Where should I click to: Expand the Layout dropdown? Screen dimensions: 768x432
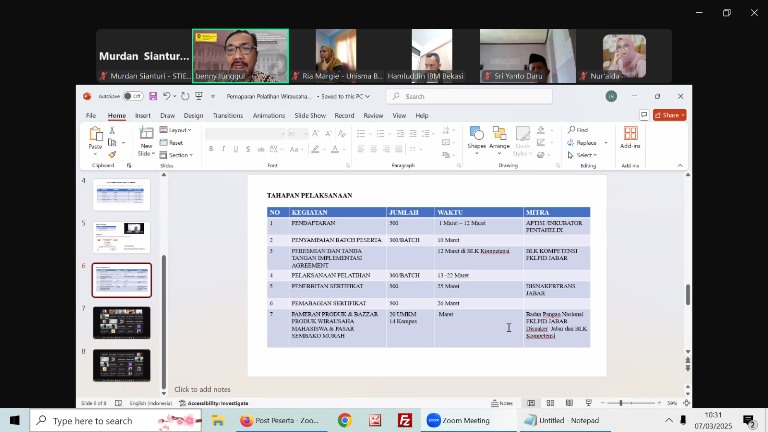pos(178,130)
